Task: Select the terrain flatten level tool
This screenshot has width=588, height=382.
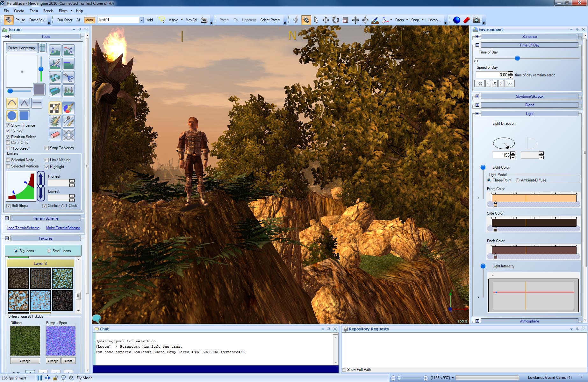Action: (x=68, y=64)
